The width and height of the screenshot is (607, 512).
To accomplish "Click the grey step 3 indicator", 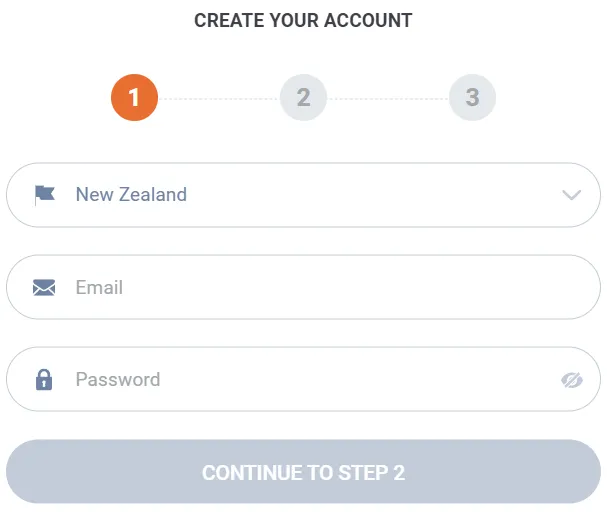I will click(x=472, y=98).
